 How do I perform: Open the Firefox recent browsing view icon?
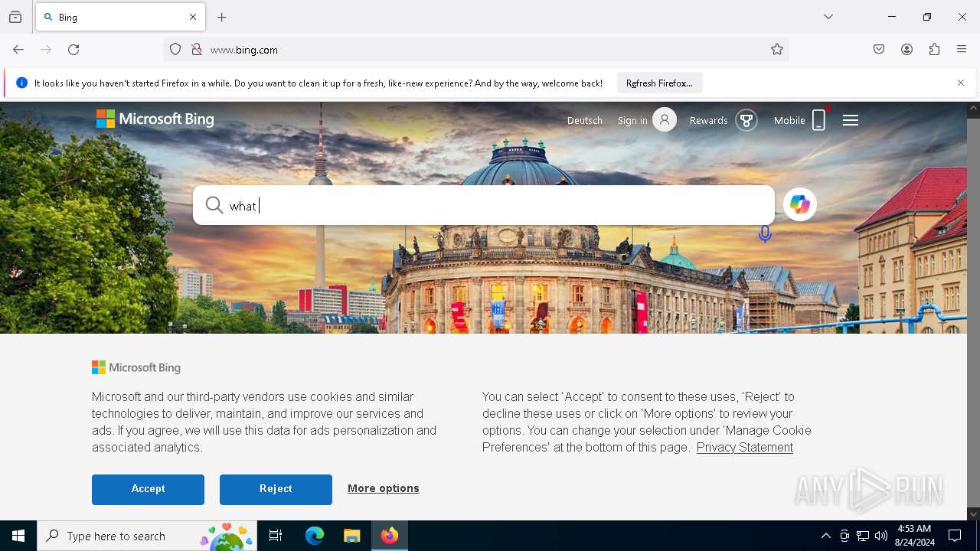15,17
